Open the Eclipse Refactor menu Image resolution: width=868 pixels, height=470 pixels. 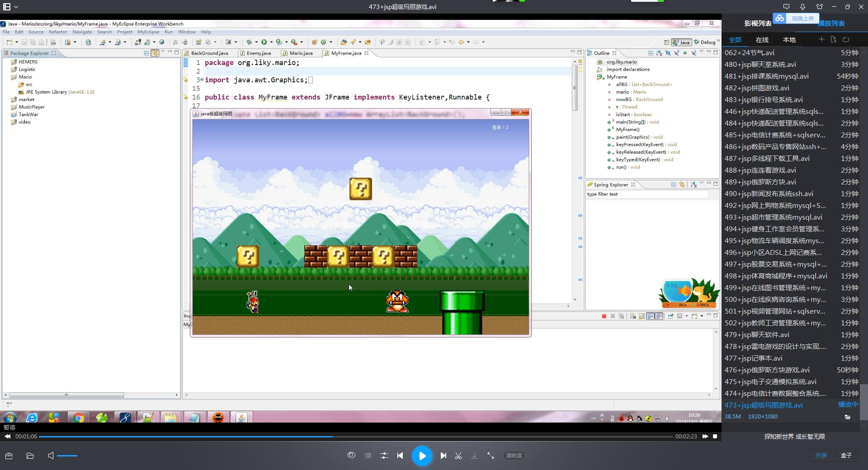coord(58,32)
